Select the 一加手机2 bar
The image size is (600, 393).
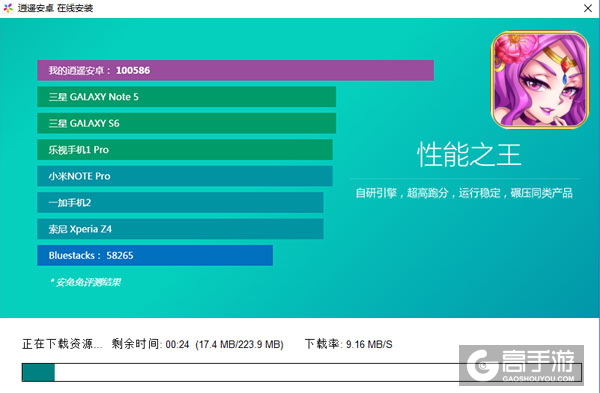pos(180,202)
